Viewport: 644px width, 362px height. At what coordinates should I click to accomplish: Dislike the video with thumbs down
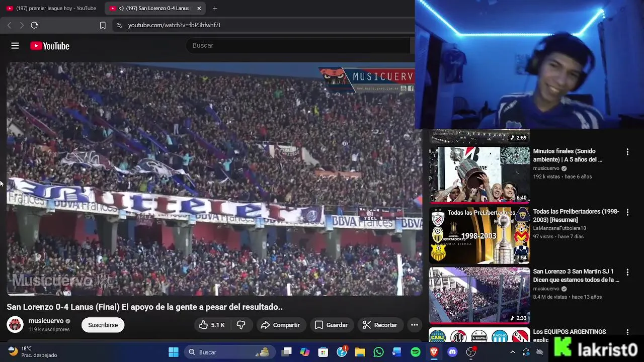pos(241,325)
